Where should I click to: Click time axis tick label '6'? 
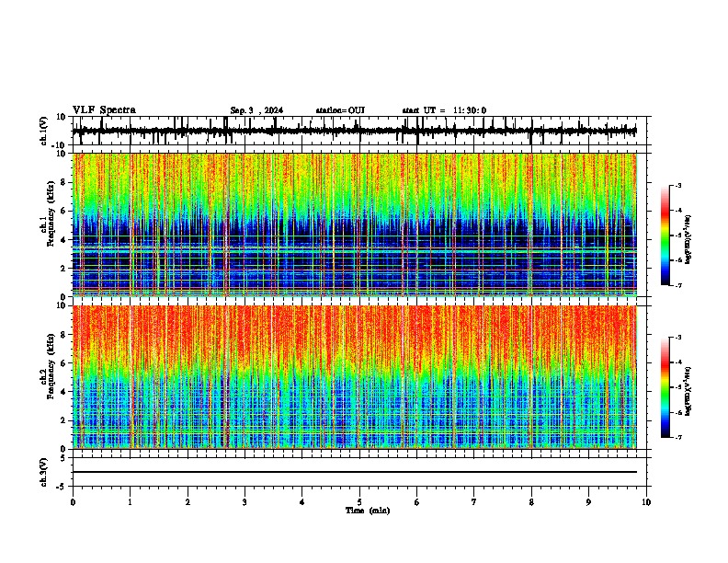[x=417, y=502]
